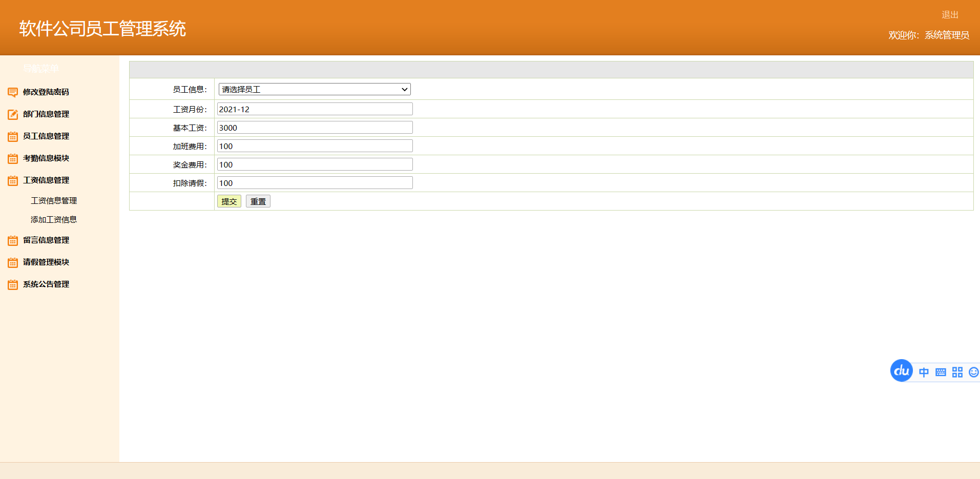Open the 工资信息管理 submenu link

(x=54, y=201)
